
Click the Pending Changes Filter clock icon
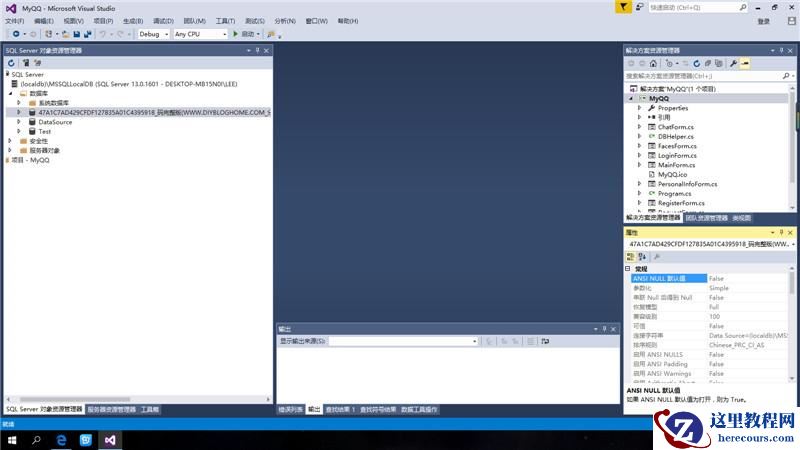click(669, 64)
